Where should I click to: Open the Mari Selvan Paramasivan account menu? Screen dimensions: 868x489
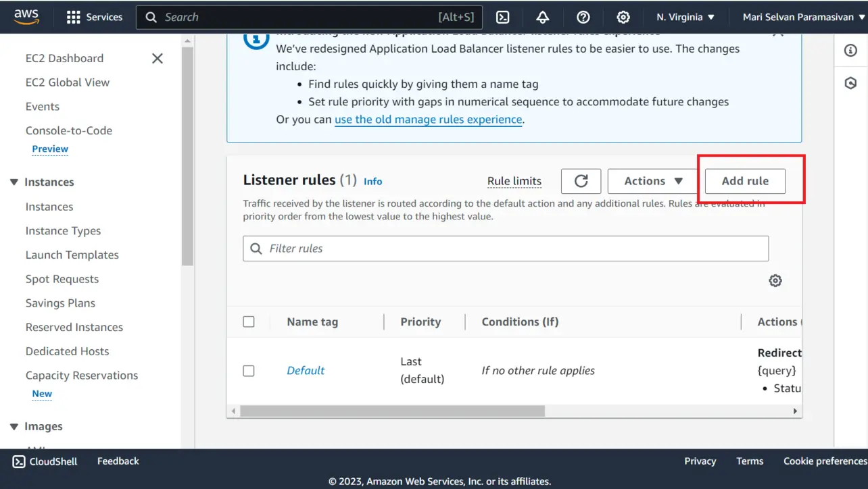pos(804,17)
